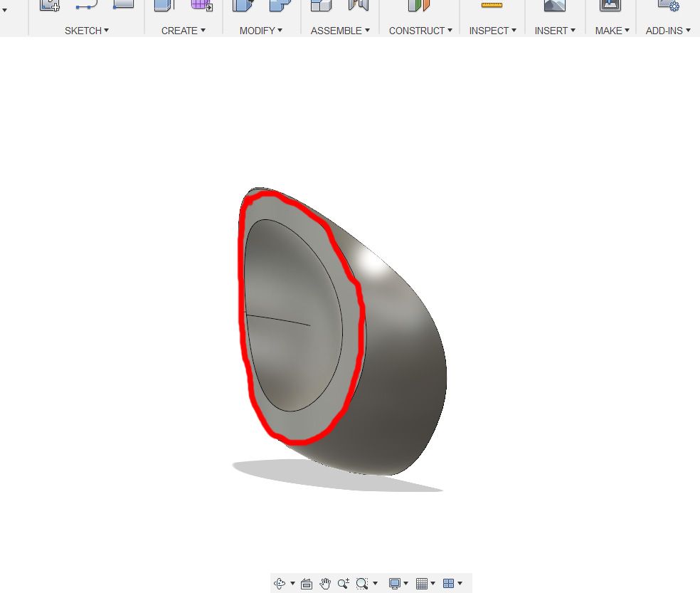
Task: Select the Measure ruler icon
Action: (492, 5)
